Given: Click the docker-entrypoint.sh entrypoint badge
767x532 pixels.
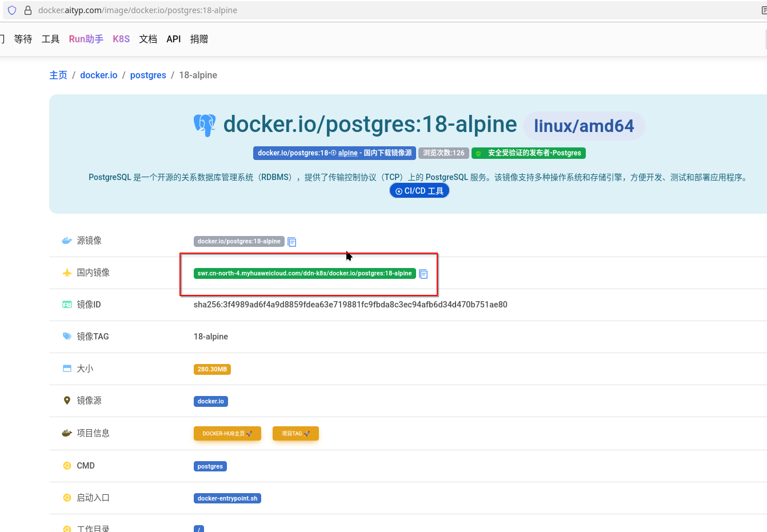Looking at the screenshot, I should 227,498.
